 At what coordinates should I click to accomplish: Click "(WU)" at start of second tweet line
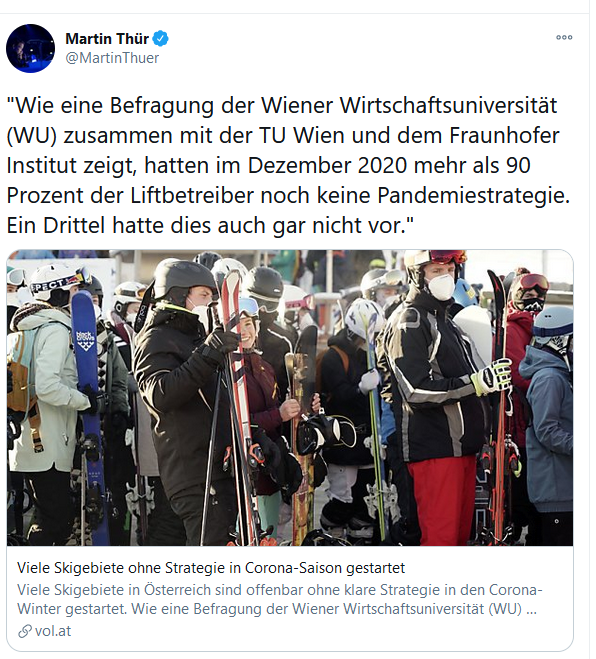point(32,136)
